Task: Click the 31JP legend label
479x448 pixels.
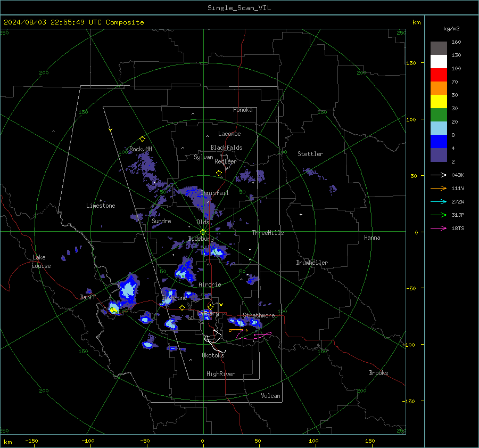Action: [x=458, y=215]
